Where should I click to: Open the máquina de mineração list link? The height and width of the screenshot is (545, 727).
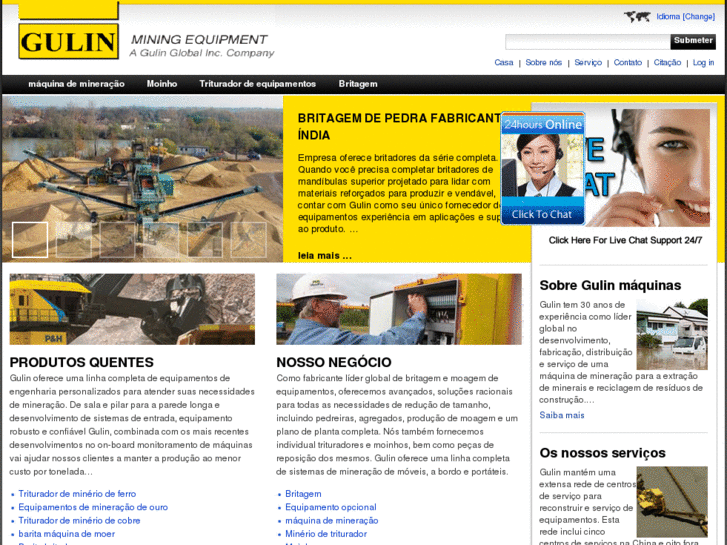click(332, 521)
